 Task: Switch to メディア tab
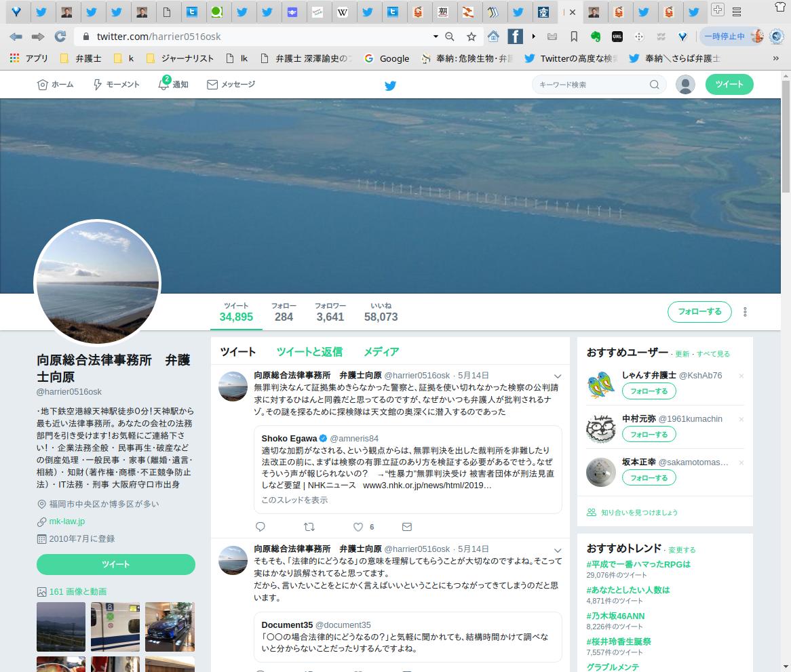pyautogui.click(x=381, y=352)
